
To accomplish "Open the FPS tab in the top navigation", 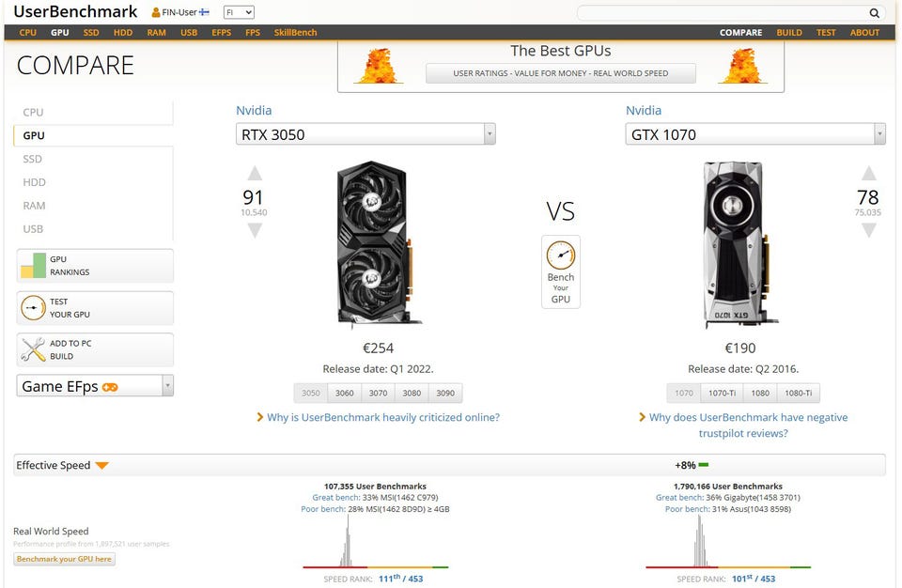I will (x=253, y=32).
